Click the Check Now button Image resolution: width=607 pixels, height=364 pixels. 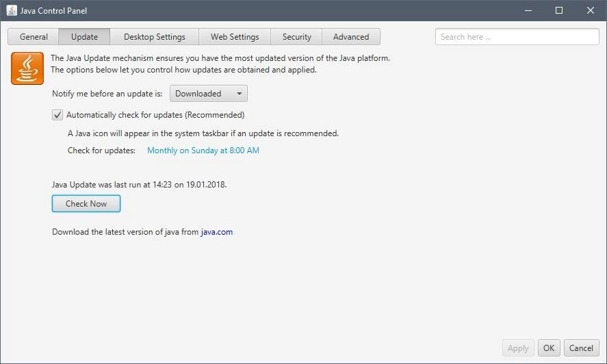coord(86,204)
